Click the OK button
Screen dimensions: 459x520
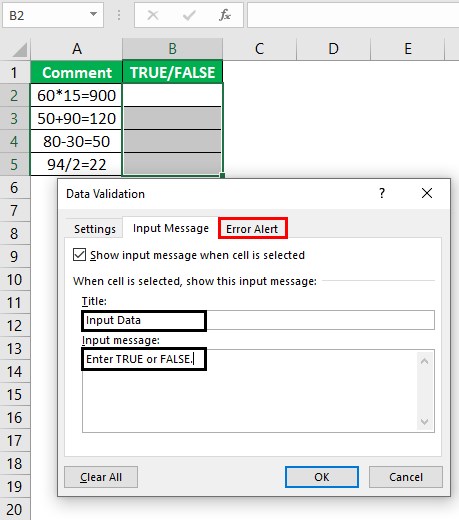click(x=322, y=477)
